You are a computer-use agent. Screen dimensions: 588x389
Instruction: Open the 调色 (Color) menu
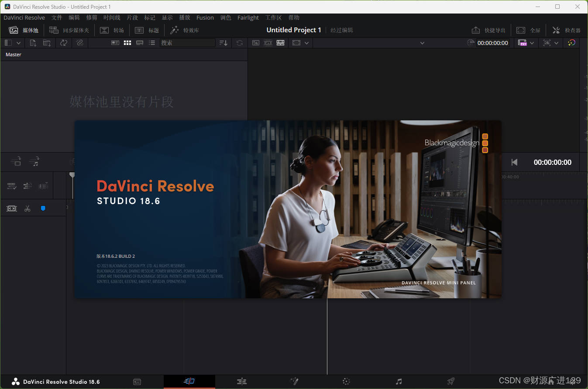point(226,17)
